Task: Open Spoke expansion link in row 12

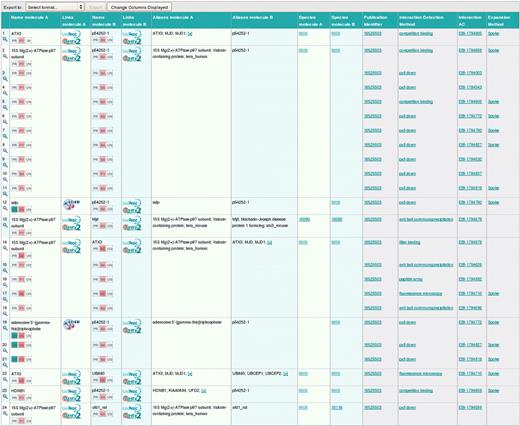Action: [x=493, y=203]
